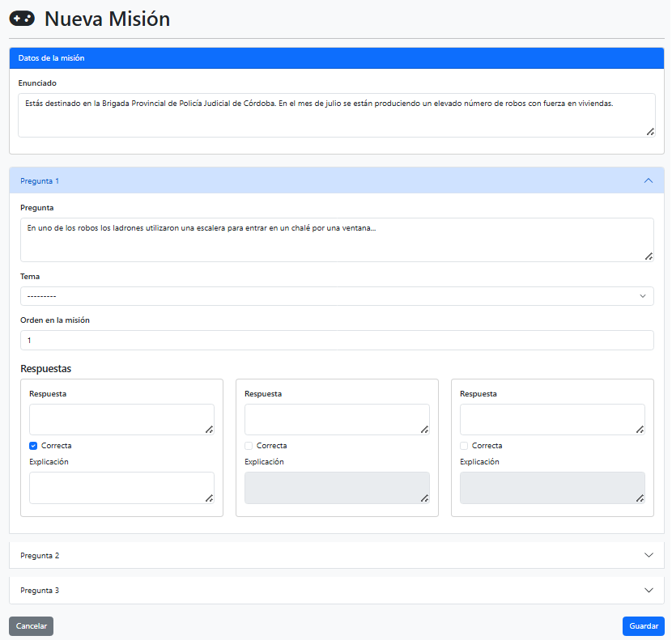Screen dimensions: 672x640
Task: Click the Orden en la misión field
Action: [336, 340]
